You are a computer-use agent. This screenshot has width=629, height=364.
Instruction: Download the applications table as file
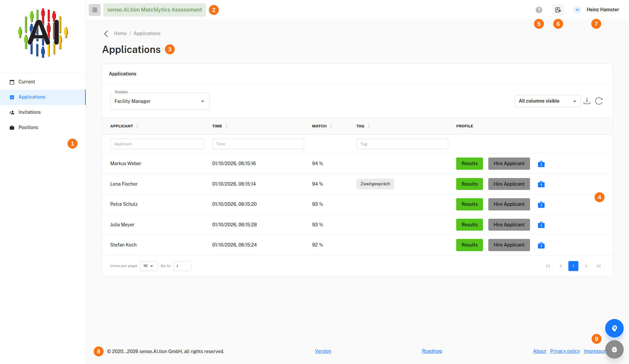tap(587, 101)
